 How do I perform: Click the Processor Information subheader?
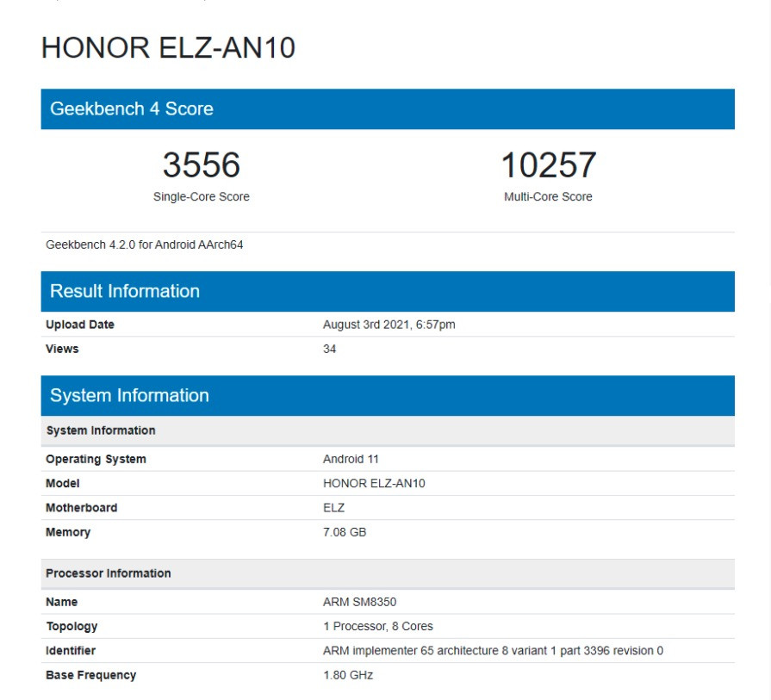109,573
